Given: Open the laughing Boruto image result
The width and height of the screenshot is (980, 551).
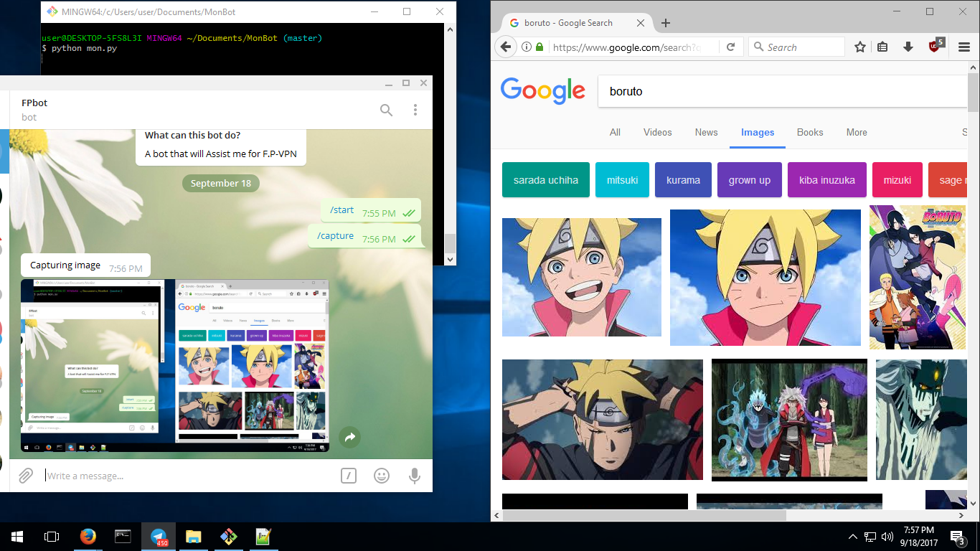Looking at the screenshot, I should [582, 277].
